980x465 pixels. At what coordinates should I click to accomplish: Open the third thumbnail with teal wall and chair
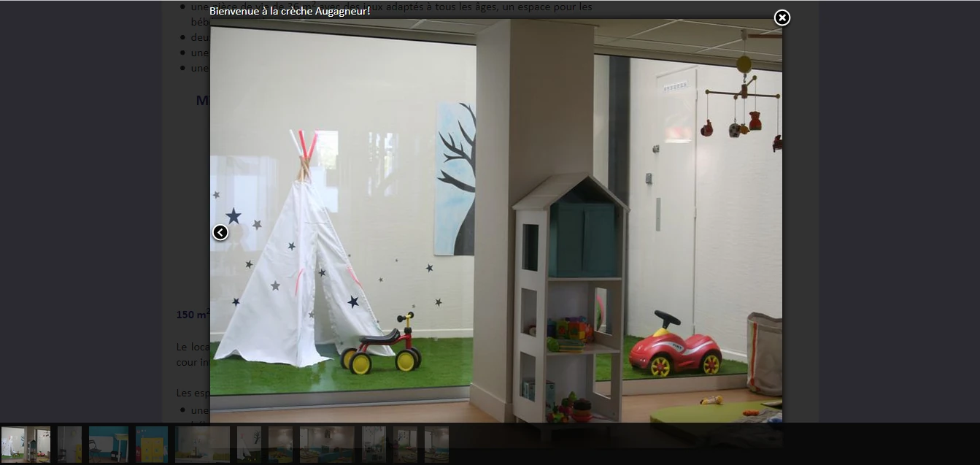(x=109, y=445)
